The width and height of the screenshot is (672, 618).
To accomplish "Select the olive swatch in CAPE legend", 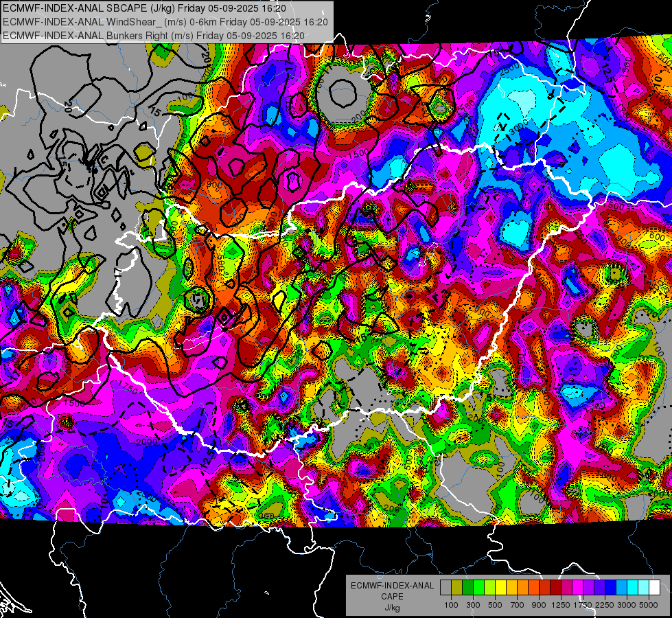I will click(x=457, y=588).
